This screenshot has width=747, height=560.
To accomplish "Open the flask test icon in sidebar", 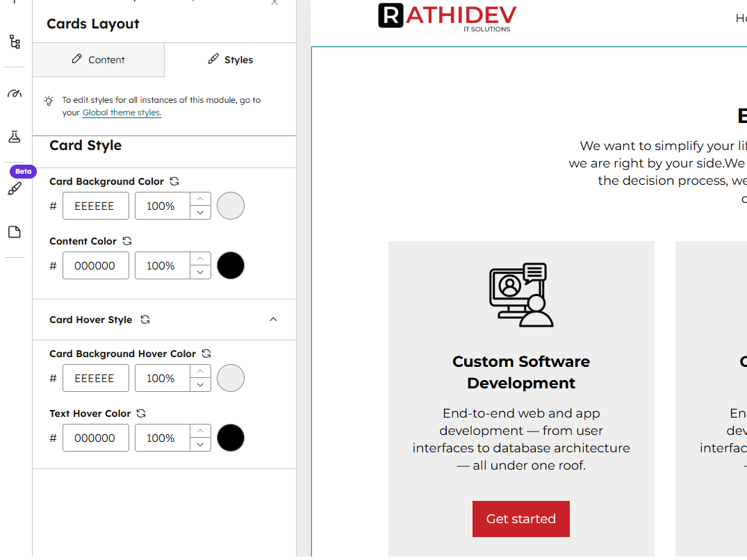I will pos(15,137).
